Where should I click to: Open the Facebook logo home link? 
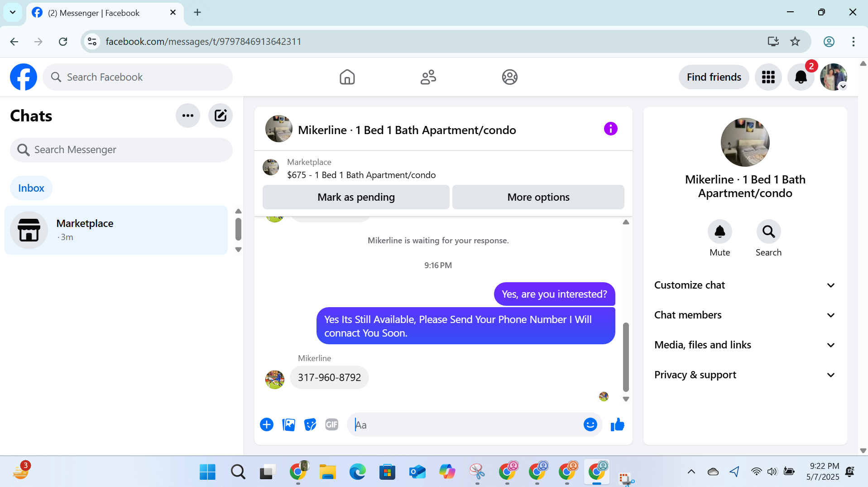(24, 77)
